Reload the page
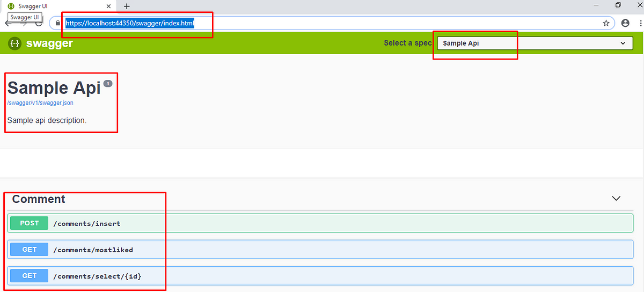The image size is (644, 292). click(39, 24)
